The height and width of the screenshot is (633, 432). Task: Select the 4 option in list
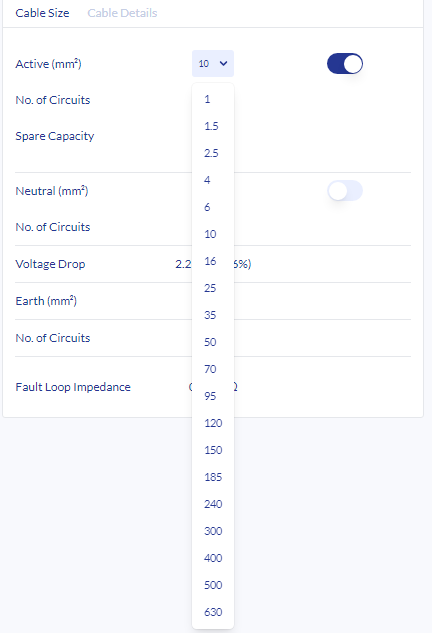pyautogui.click(x=213, y=180)
